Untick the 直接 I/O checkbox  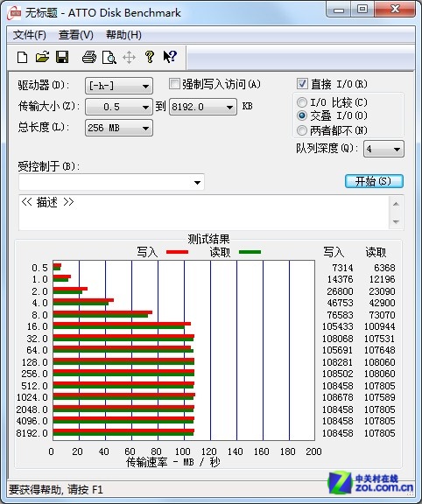(302, 84)
